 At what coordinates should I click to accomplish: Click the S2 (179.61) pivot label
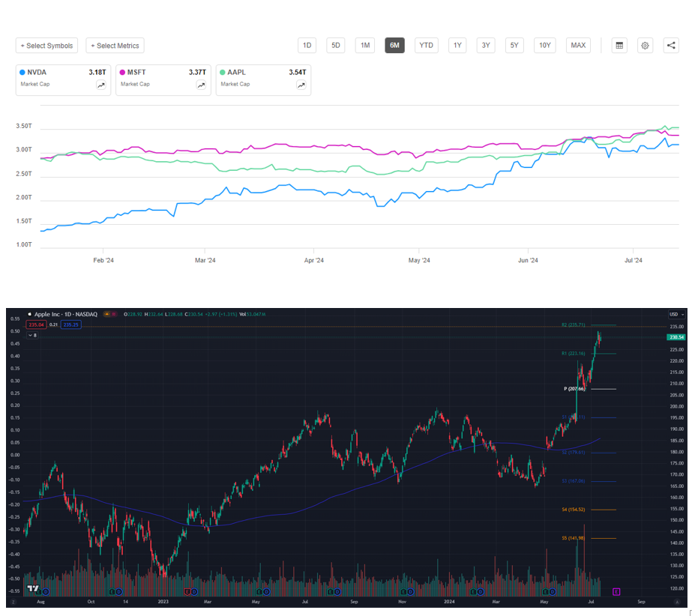point(574,453)
